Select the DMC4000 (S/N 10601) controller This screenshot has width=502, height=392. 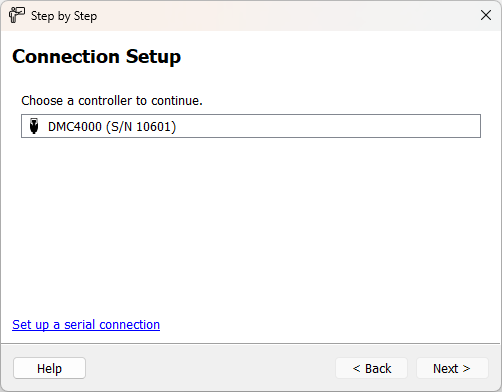[251, 126]
